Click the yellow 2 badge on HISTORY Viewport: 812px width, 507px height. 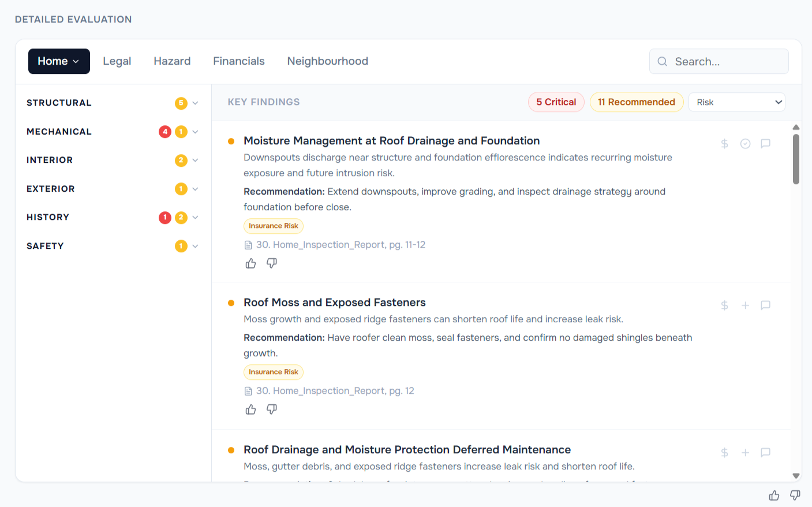[181, 218]
